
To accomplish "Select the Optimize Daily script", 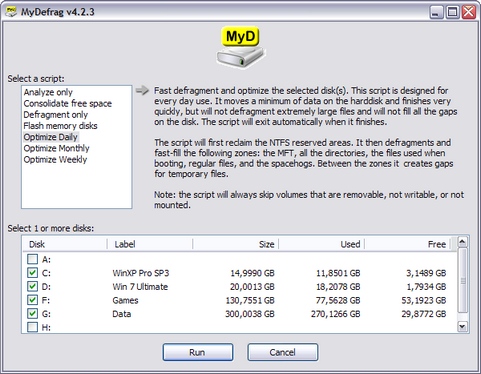I will pyautogui.click(x=51, y=137).
